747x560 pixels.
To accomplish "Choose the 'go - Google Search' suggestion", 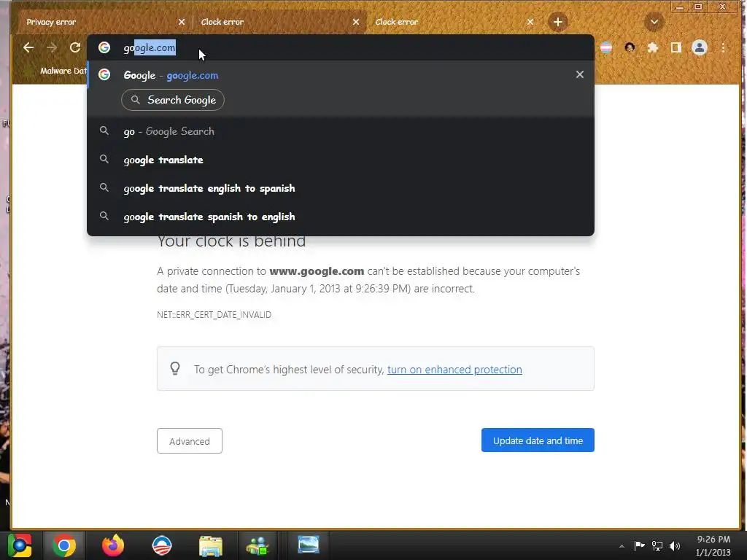I will (341, 131).
